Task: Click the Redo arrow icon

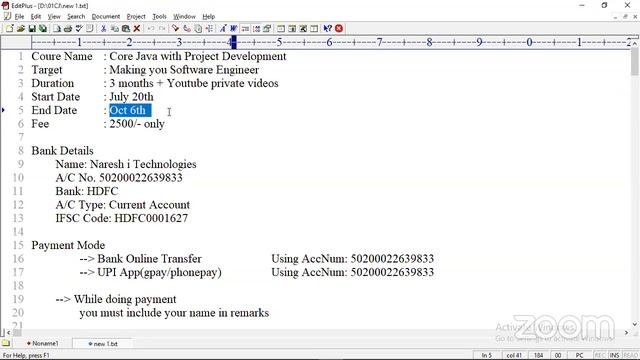Action: [162, 29]
